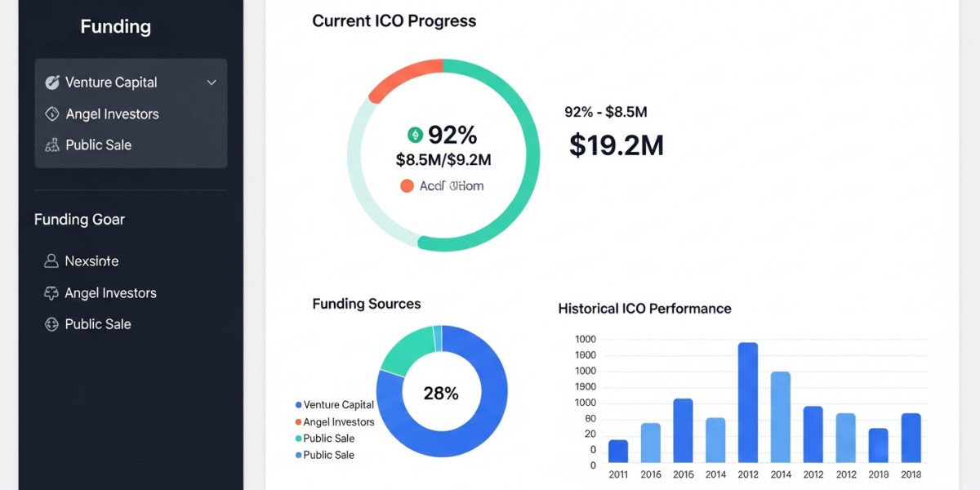This screenshot has height=490, width=980.
Task: Click the green coin icon beside 92%
Action: (x=415, y=135)
